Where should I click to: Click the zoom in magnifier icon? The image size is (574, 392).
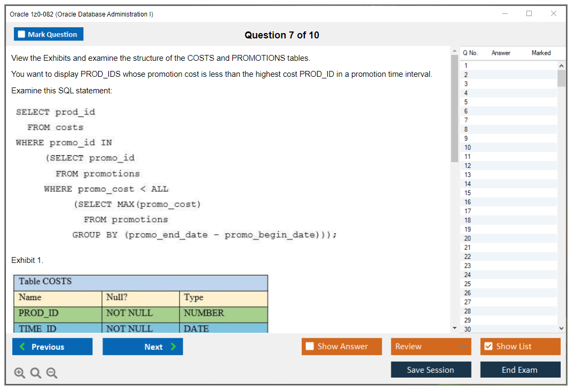(20, 373)
